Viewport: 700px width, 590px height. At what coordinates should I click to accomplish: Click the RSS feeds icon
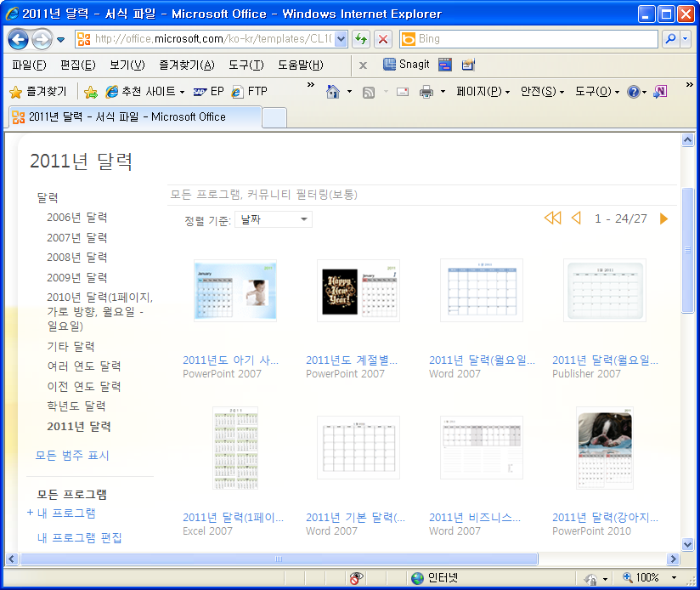(369, 92)
